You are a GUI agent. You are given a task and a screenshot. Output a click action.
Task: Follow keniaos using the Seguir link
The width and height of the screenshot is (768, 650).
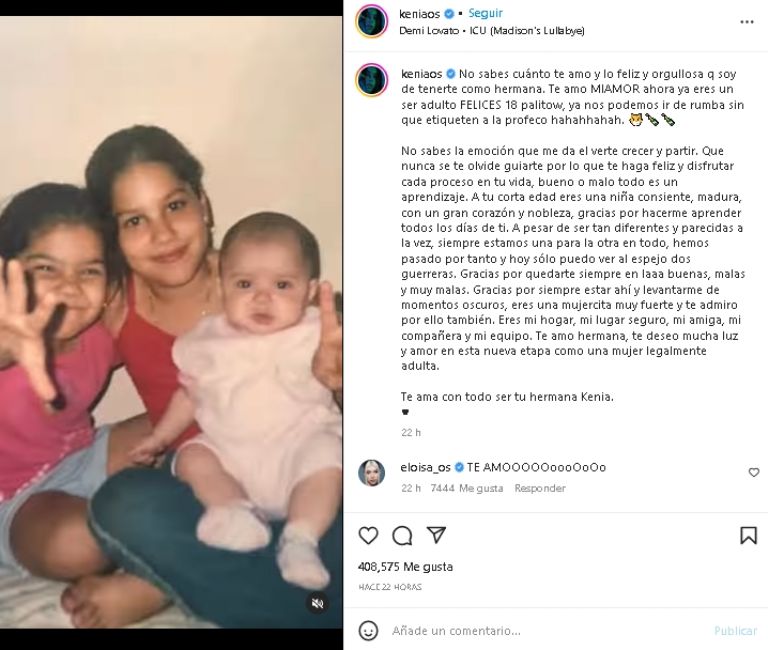[485, 13]
